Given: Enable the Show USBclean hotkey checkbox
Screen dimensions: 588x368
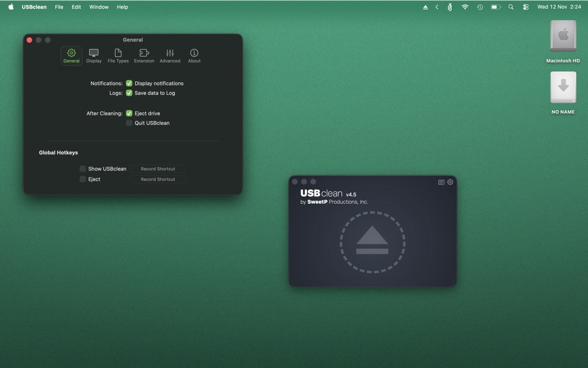Looking at the screenshot, I should click(x=82, y=169).
